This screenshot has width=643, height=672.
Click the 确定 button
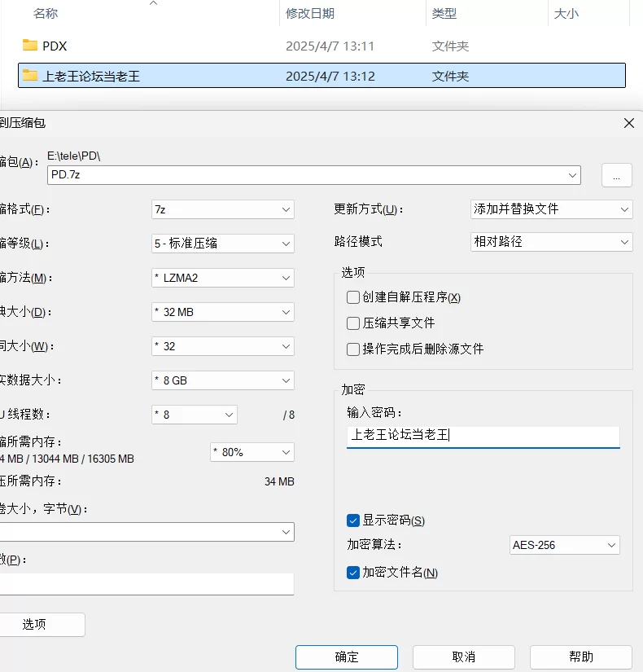(x=346, y=657)
